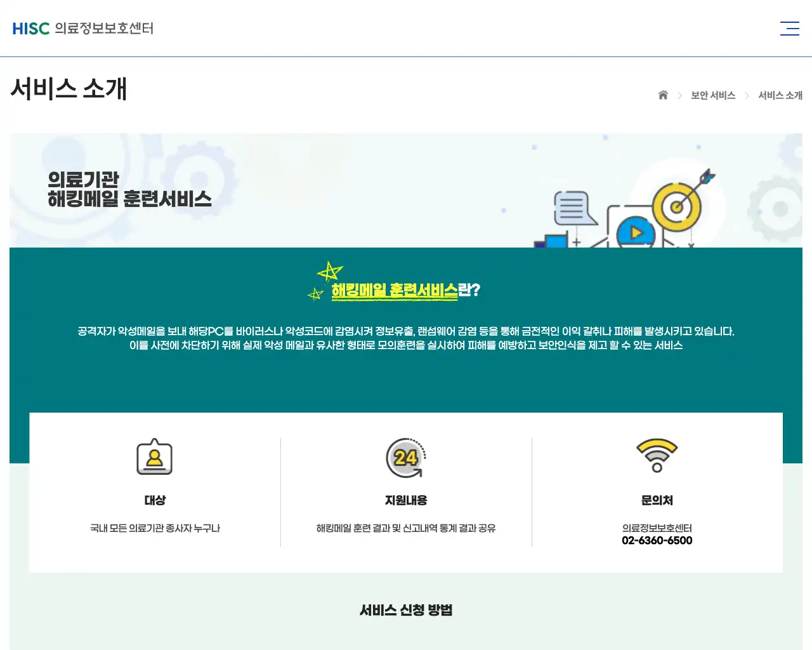This screenshot has height=650, width=812.
Task: Expand the first breadcrumb chevron
Action: (680, 95)
